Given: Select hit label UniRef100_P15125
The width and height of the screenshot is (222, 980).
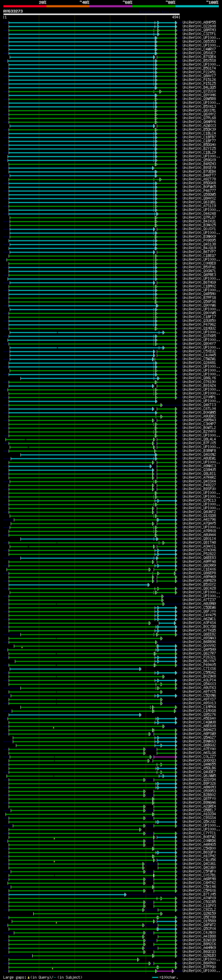Looking at the screenshot, I should [199, 84].
